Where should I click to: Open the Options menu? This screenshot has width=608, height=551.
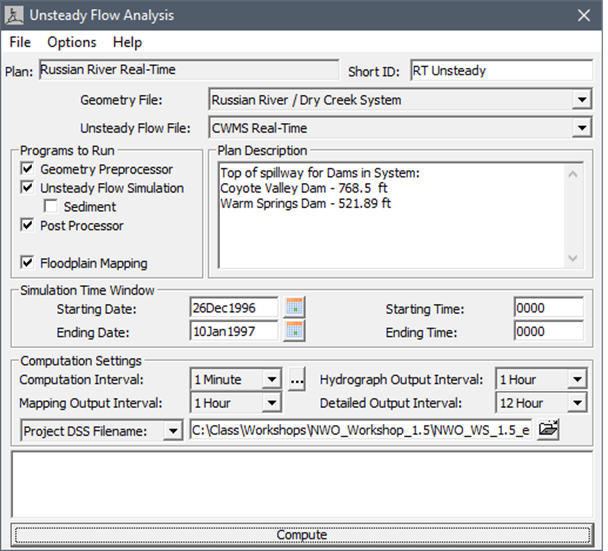pos(72,42)
